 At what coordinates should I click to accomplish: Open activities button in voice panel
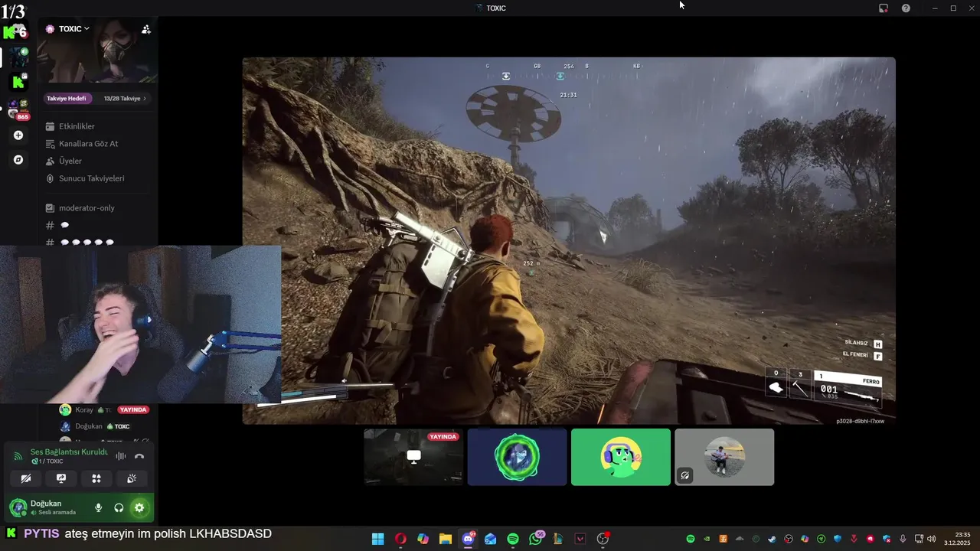pyautogui.click(x=96, y=478)
